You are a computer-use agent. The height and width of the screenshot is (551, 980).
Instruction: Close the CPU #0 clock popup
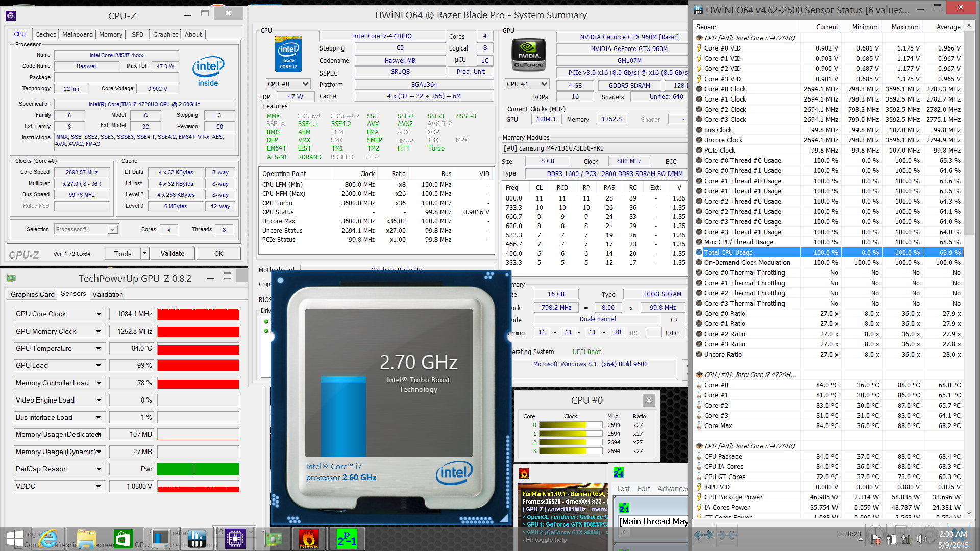649,400
